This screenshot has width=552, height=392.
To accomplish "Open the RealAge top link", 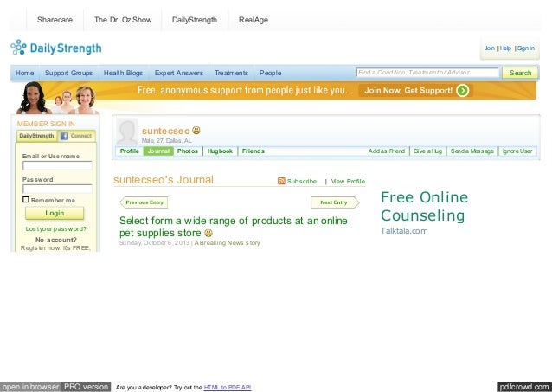I will pos(254,20).
